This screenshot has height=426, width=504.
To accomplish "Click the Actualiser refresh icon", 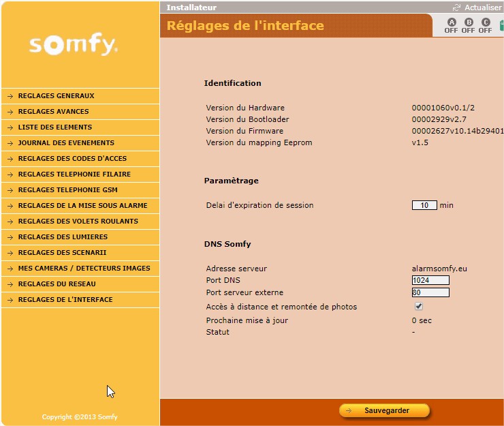I will click(456, 7).
